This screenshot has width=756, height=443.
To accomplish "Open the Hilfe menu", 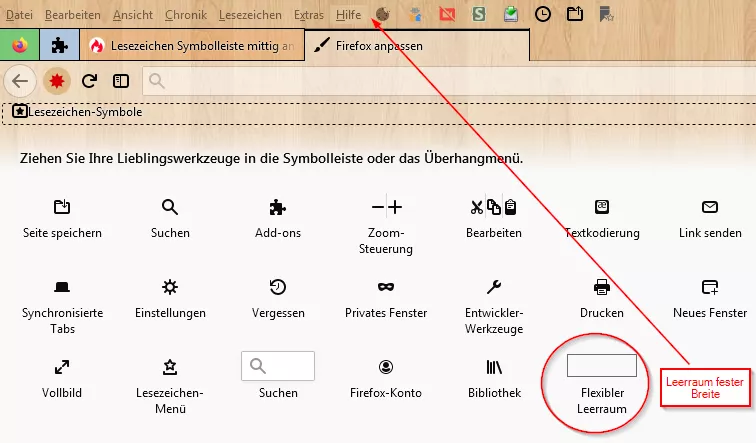I will tap(348, 15).
